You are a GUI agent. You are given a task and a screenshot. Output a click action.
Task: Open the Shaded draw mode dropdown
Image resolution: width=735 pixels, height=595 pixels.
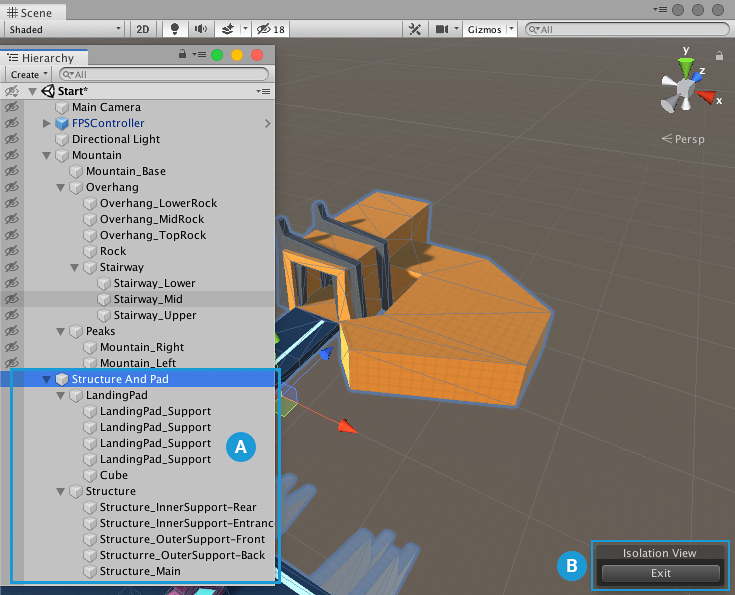[65, 29]
